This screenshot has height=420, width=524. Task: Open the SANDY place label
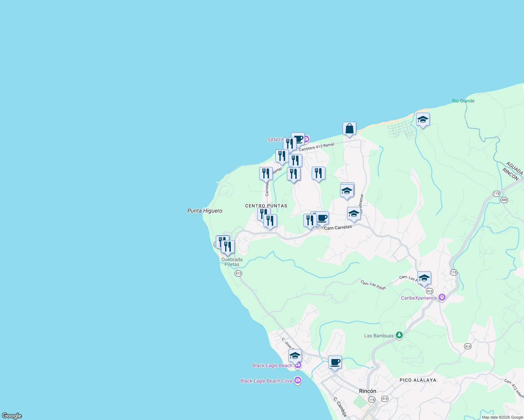click(x=275, y=139)
